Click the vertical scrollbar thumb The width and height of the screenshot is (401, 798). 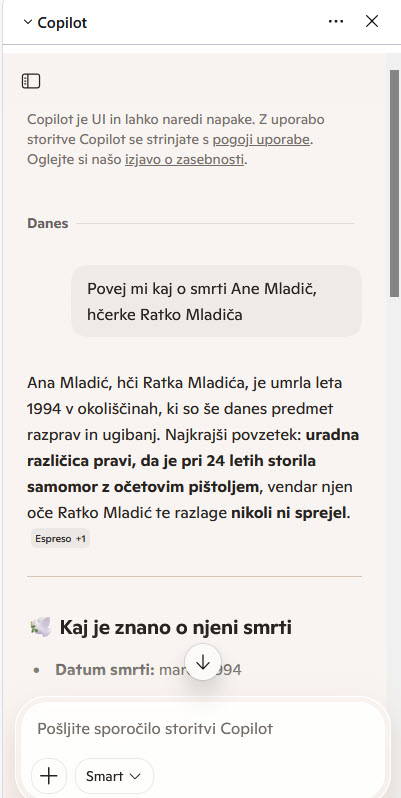pyautogui.click(x=394, y=183)
